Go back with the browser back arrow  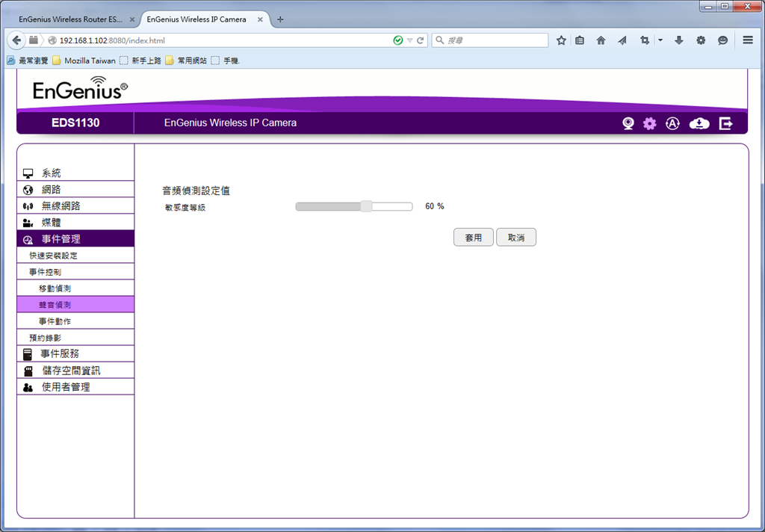(16, 40)
